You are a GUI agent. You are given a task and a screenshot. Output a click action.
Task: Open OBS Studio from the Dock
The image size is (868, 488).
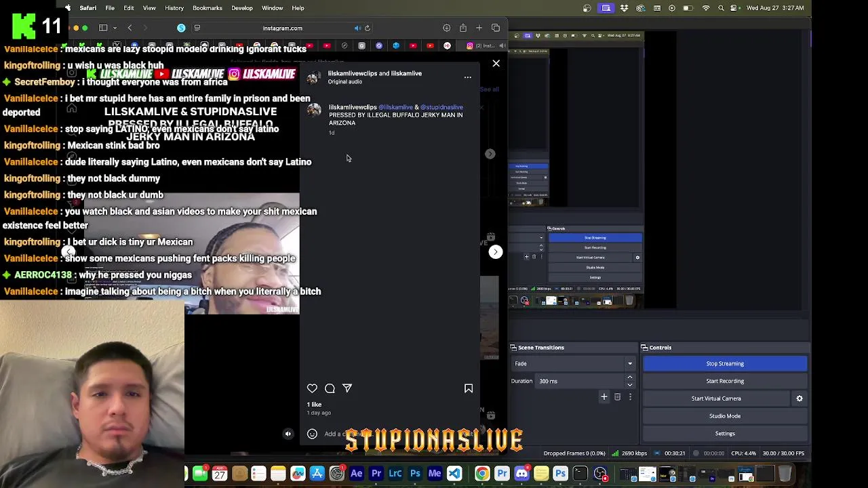click(x=600, y=473)
